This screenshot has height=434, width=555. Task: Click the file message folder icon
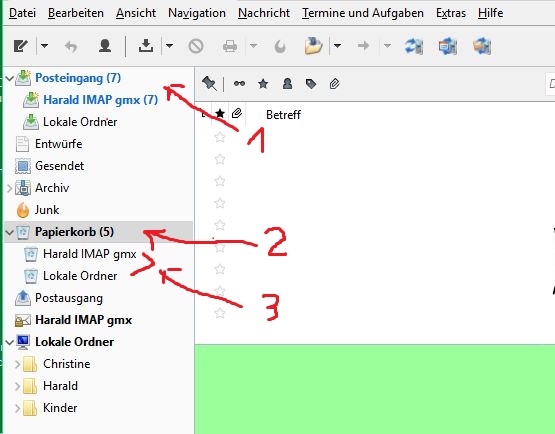(x=313, y=46)
